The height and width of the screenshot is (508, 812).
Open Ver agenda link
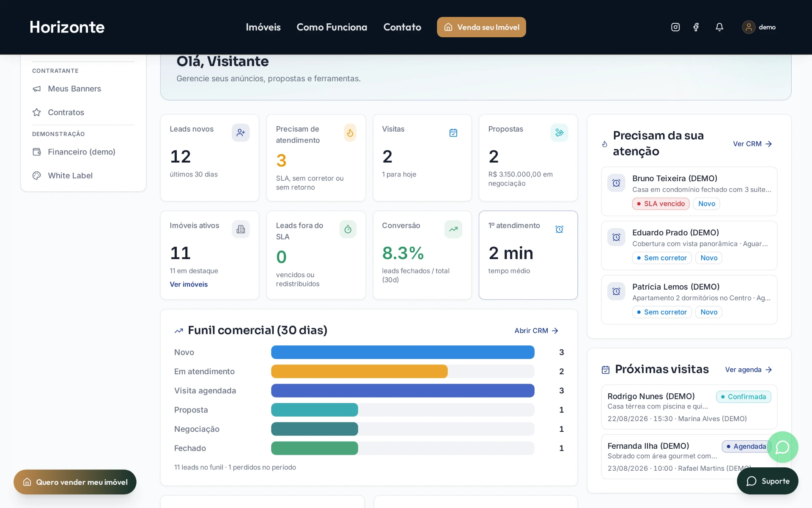[x=749, y=370]
